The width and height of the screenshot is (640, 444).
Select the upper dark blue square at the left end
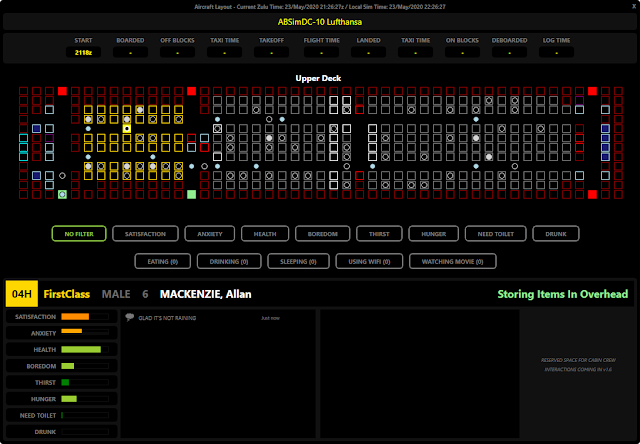[x=36, y=129]
